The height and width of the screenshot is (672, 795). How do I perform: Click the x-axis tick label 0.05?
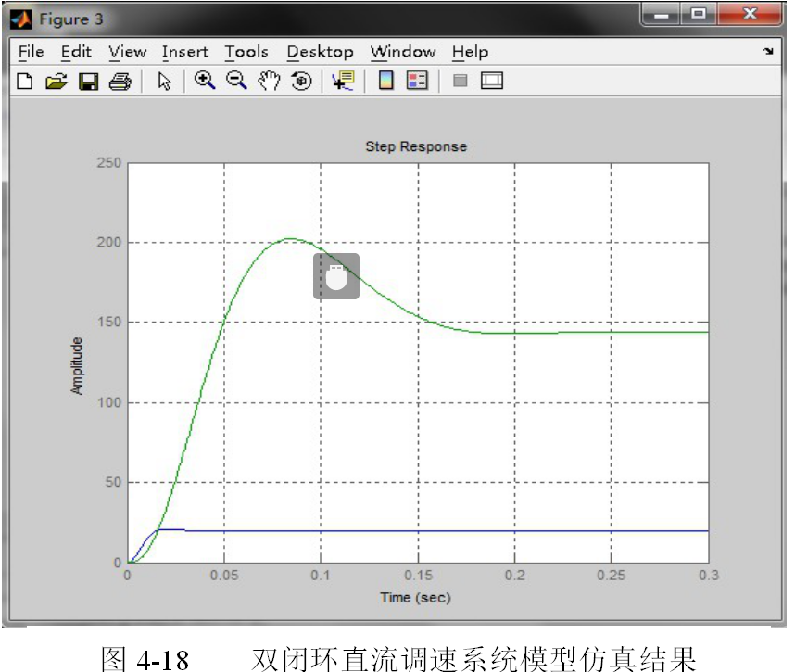coord(224,575)
